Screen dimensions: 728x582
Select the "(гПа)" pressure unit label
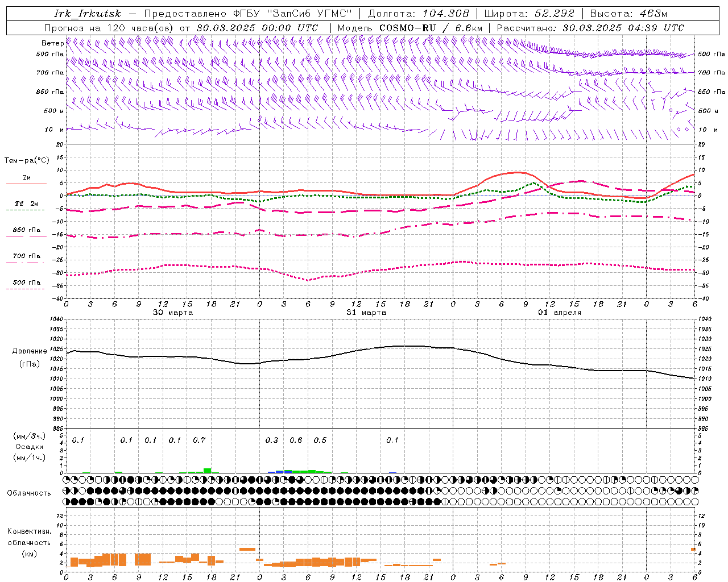click(30, 364)
